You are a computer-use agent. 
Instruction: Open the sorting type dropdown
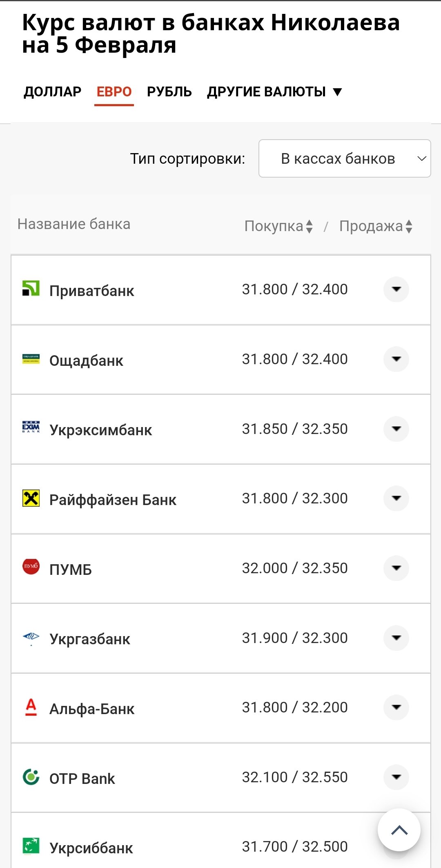pyautogui.click(x=345, y=158)
